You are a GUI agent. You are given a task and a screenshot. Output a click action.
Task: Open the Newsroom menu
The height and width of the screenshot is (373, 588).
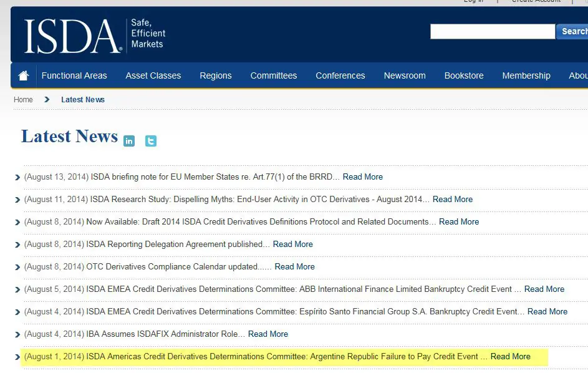[x=405, y=75]
